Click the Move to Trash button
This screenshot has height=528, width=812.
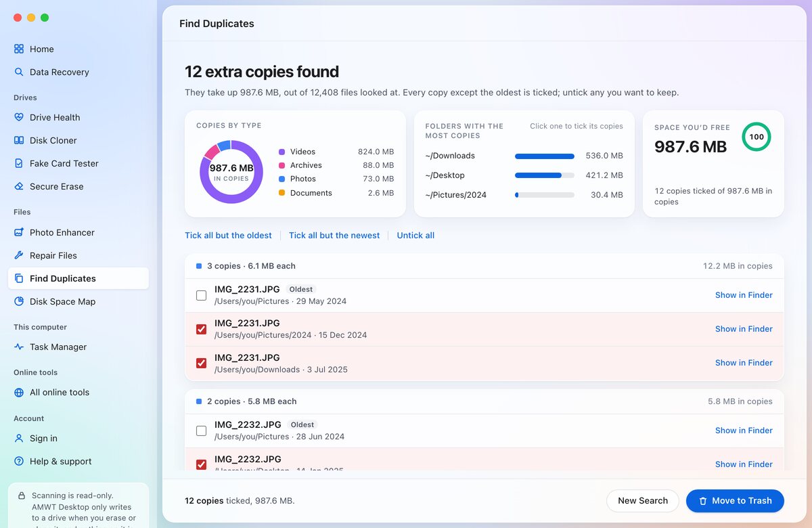tap(735, 501)
